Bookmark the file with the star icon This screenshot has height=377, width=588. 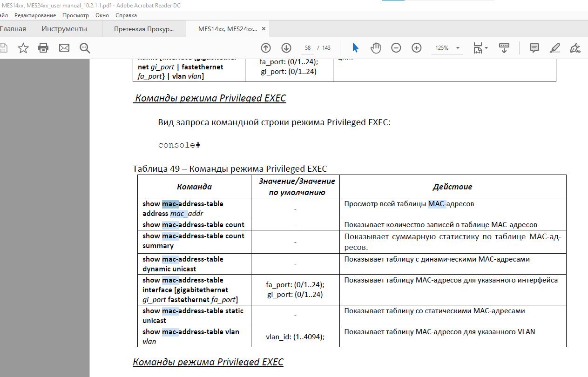23,48
